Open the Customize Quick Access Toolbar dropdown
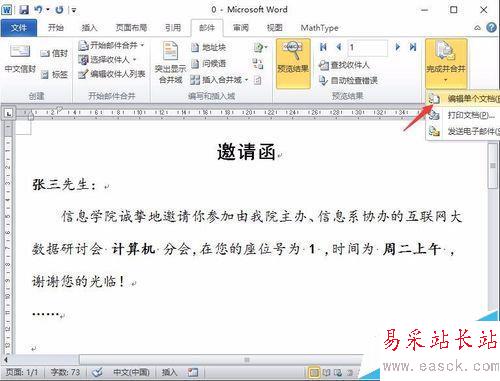500x381 pixels. pos(74,10)
